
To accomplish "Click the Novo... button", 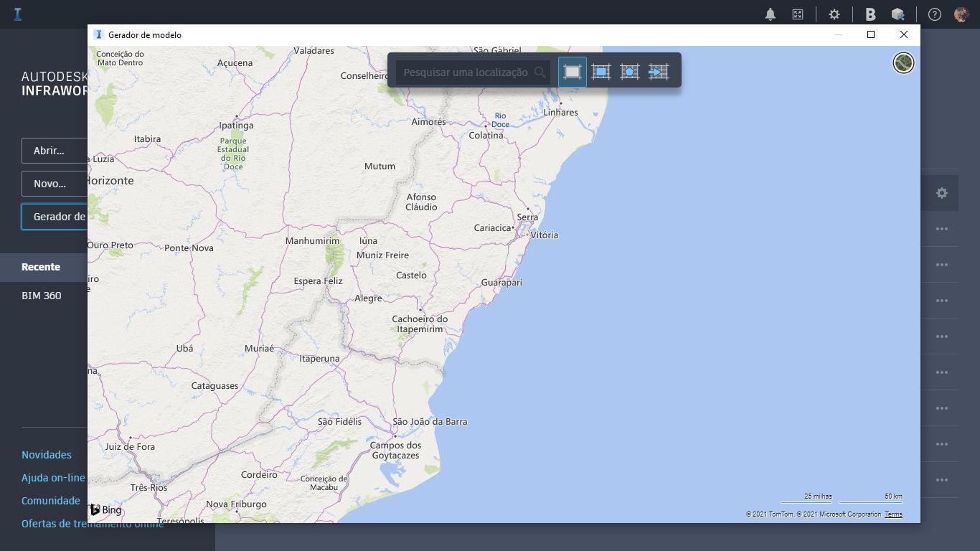I will click(55, 184).
